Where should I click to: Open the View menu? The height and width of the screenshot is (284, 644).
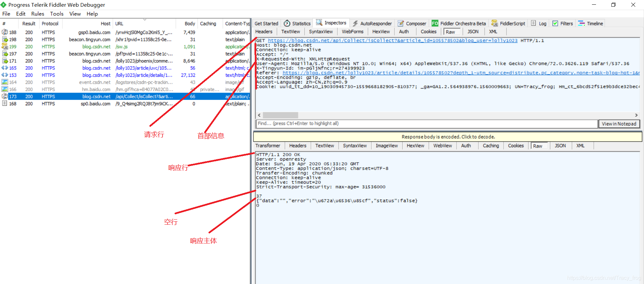coord(75,14)
